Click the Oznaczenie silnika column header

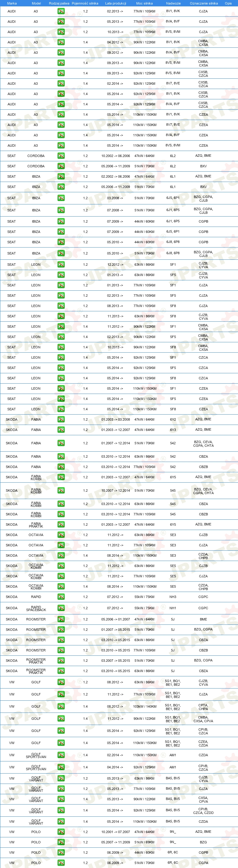coord(204,3)
